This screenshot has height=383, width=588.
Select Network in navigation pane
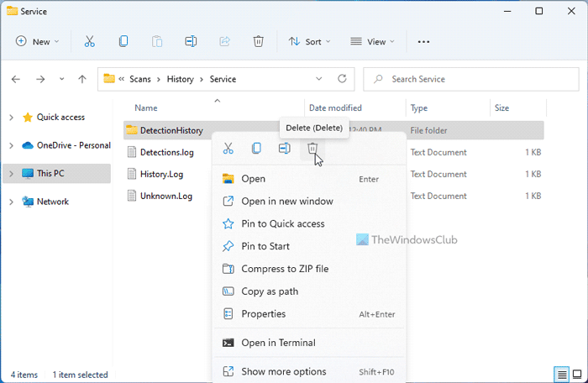52,202
